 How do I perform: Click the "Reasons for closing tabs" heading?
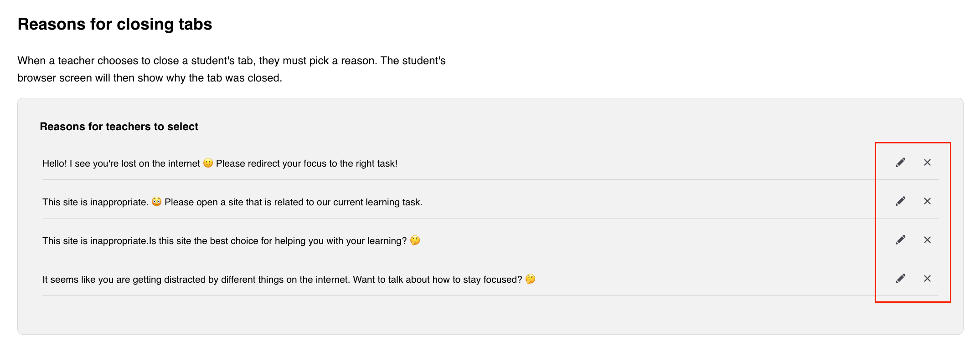pyautogui.click(x=115, y=24)
